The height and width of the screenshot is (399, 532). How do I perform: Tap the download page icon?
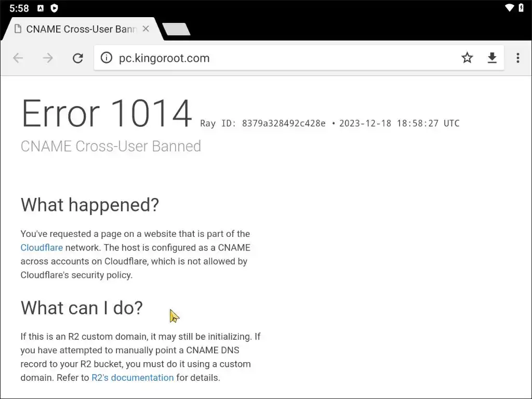pos(492,58)
